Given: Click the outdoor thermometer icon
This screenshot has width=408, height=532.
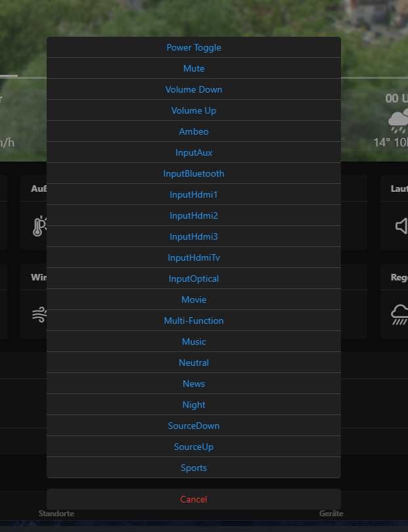Looking at the screenshot, I should (39, 226).
